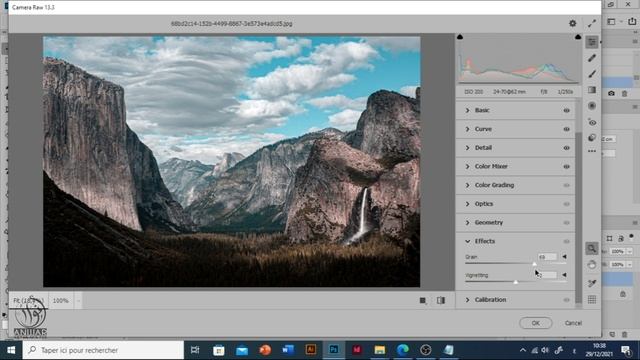Toggle Geometry panel visibility eye
This screenshot has height=360, width=640.
pyautogui.click(x=567, y=223)
